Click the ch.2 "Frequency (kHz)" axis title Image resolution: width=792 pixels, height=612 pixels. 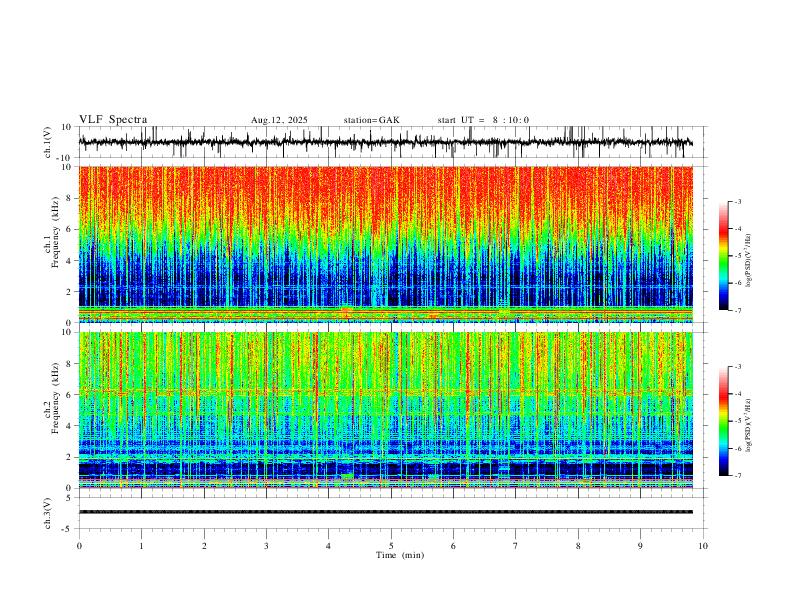click(55, 398)
